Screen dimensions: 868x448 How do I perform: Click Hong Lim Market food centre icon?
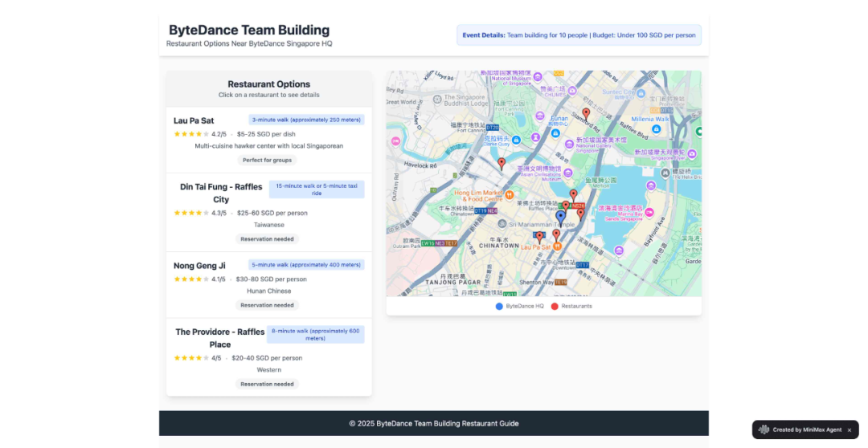click(x=510, y=194)
